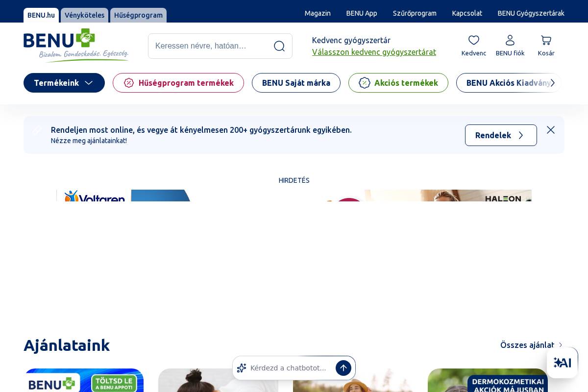Close the online order notification banner
Image resolution: width=588 pixels, height=392 pixels.
551,130
